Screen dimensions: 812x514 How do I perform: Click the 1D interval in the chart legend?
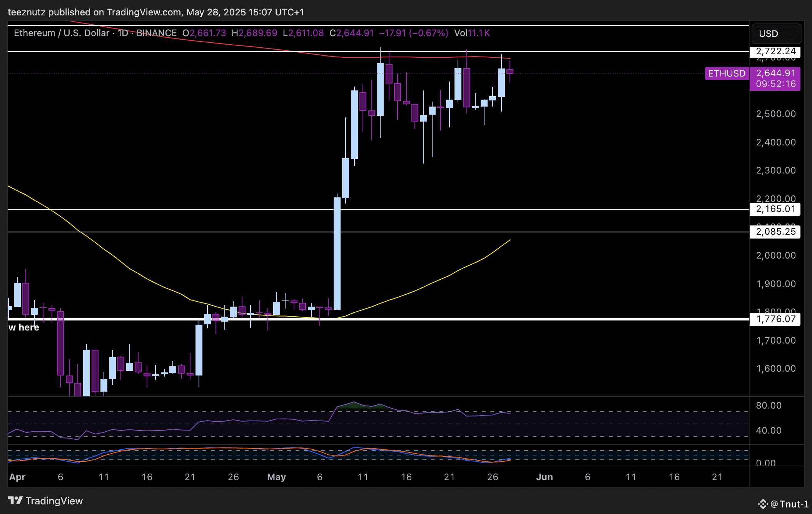pos(123,33)
